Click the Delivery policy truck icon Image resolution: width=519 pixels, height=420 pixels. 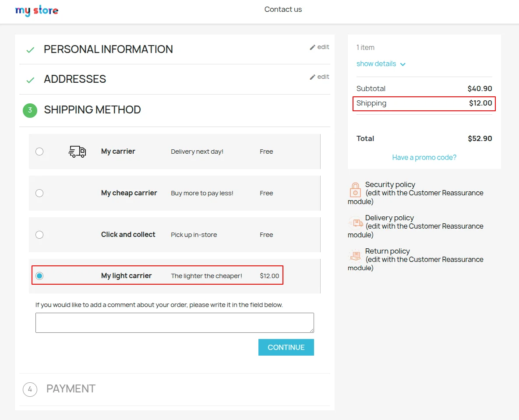[355, 223]
